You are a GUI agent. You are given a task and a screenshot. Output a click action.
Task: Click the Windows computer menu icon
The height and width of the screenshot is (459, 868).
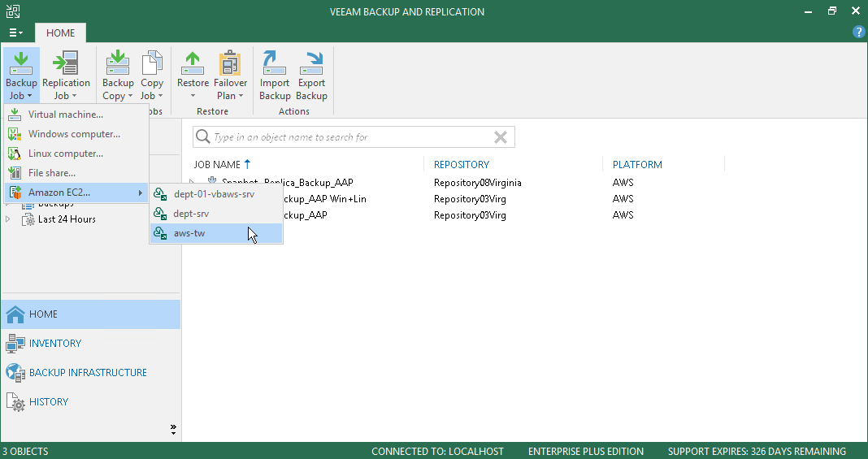[x=15, y=134]
